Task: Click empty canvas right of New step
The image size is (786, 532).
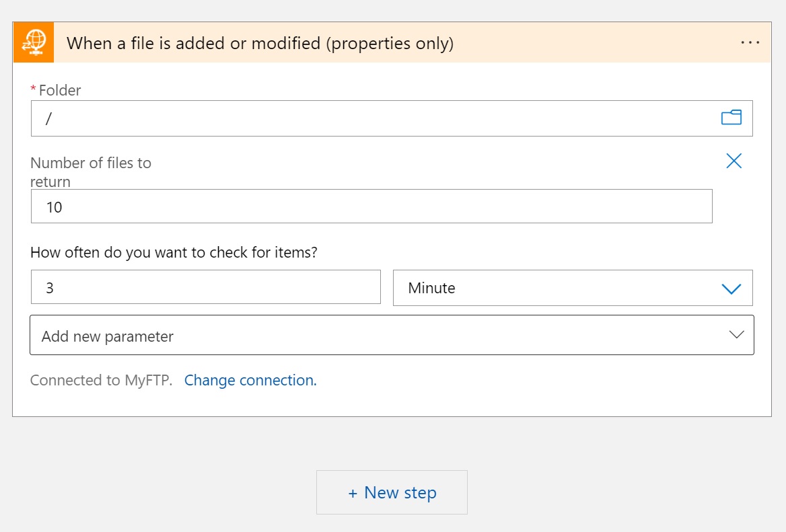Action: tap(606, 492)
